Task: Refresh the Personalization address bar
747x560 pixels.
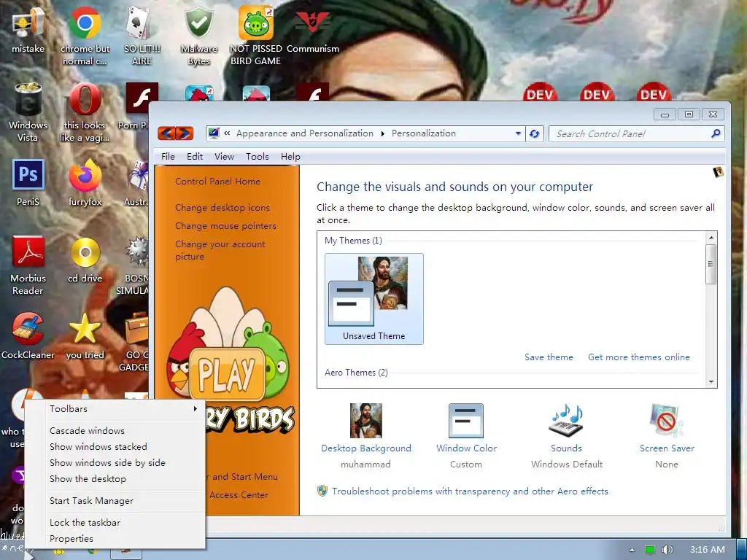Action: 535,134
